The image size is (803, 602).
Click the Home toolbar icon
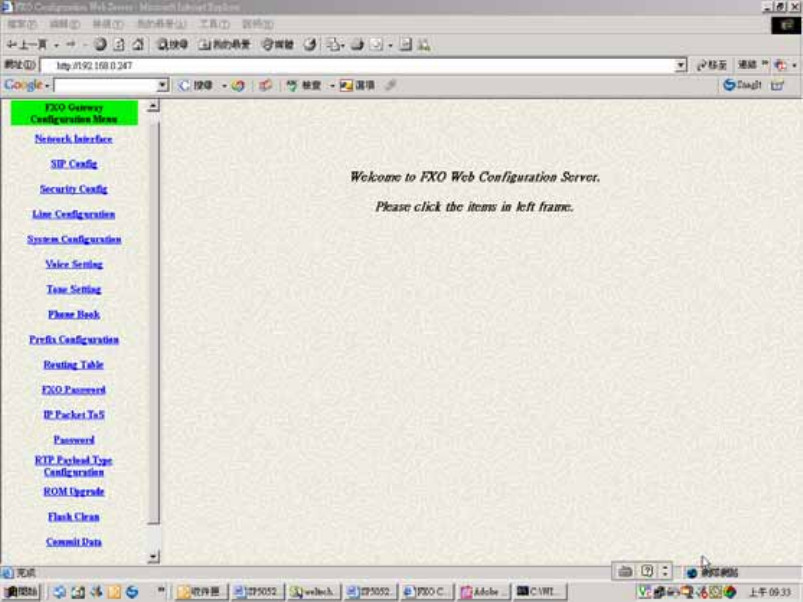point(138,45)
